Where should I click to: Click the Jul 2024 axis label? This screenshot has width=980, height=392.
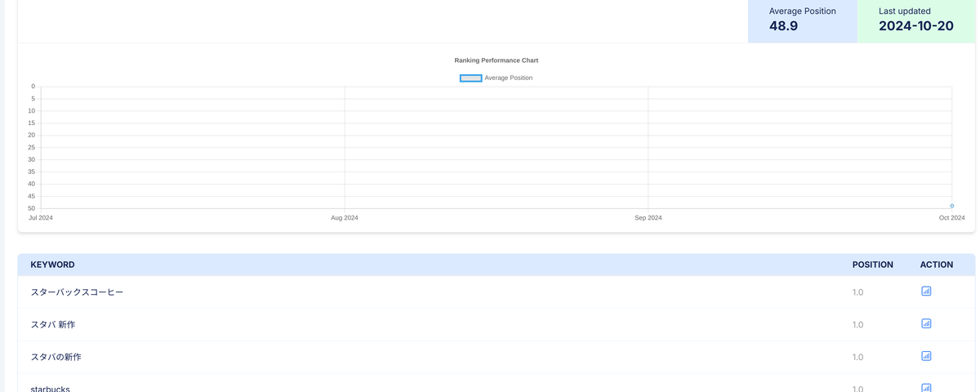click(41, 218)
